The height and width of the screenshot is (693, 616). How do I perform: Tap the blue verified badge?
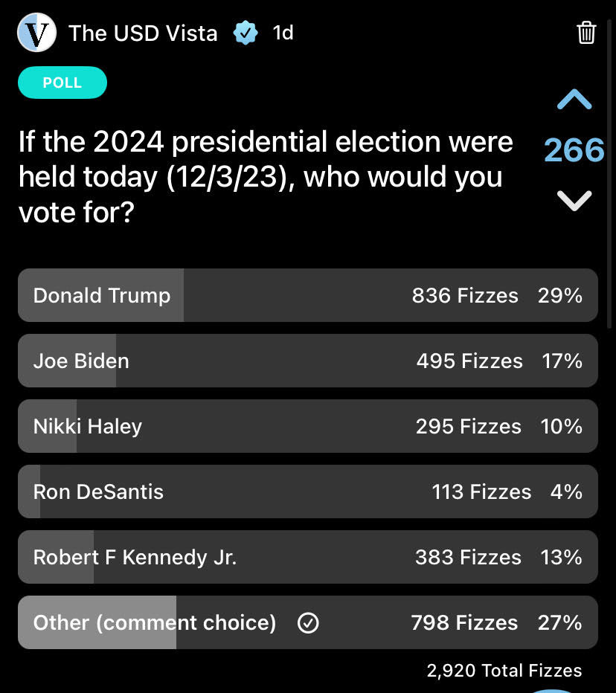(246, 33)
